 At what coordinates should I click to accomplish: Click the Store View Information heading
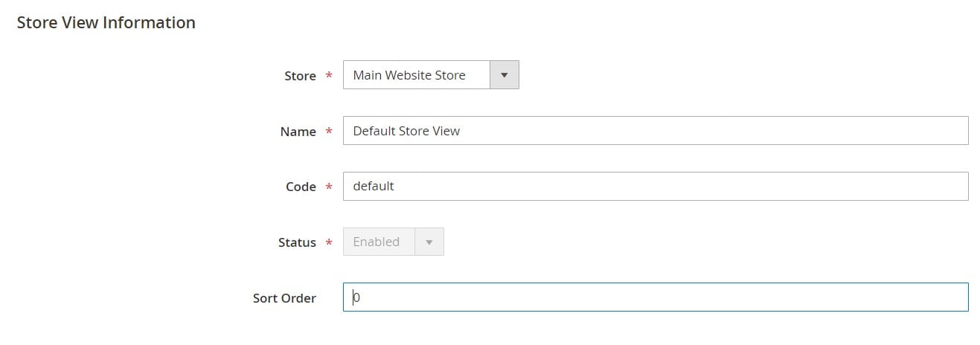[106, 23]
